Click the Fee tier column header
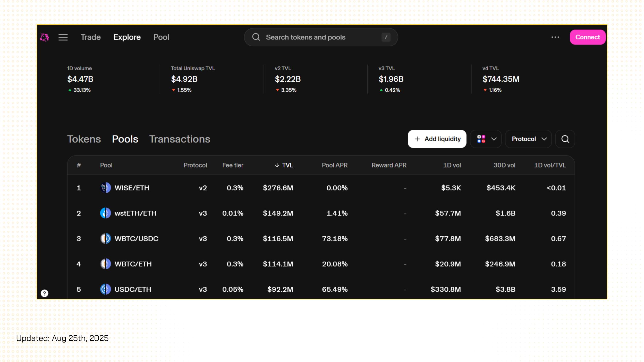 (233, 165)
